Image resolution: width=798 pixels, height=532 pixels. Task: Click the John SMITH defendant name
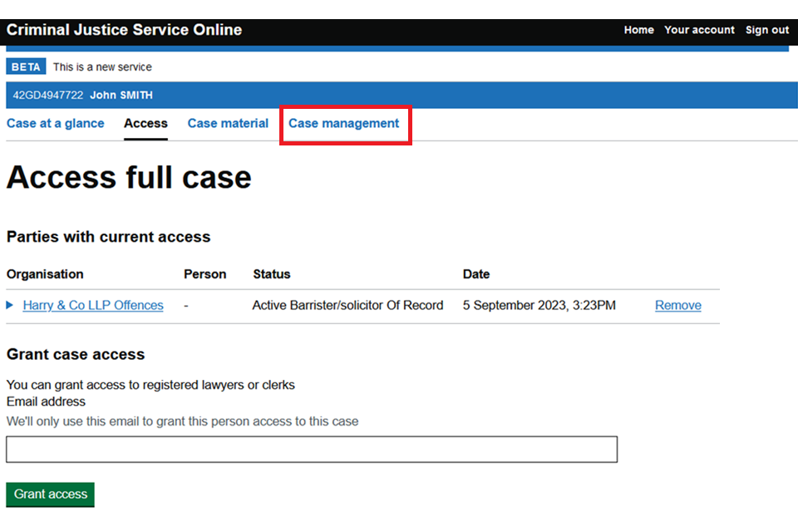(x=121, y=96)
